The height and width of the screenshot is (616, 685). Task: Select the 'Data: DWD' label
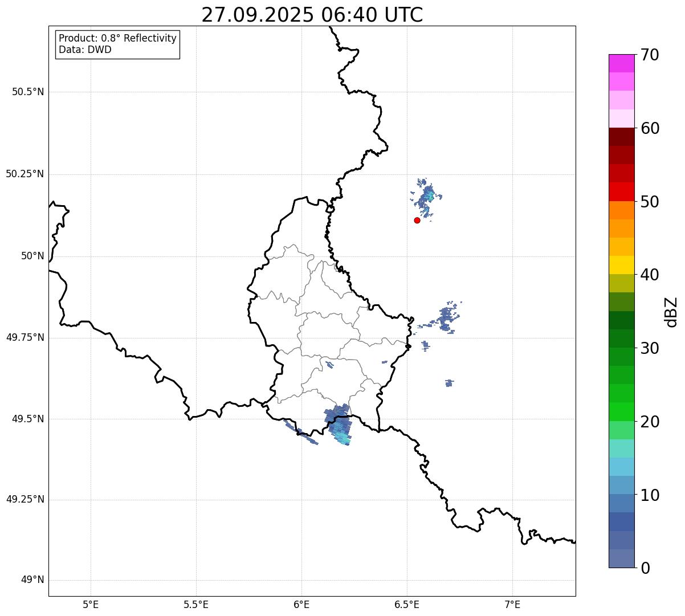coord(85,50)
